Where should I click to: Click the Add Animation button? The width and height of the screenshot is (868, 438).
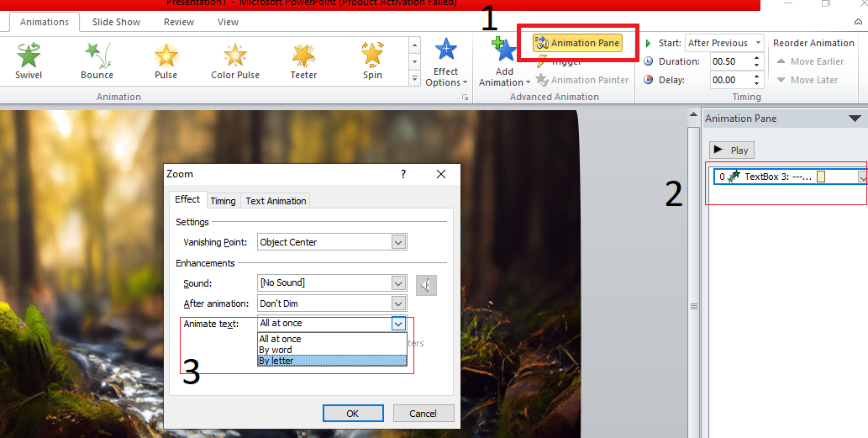(504, 63)
